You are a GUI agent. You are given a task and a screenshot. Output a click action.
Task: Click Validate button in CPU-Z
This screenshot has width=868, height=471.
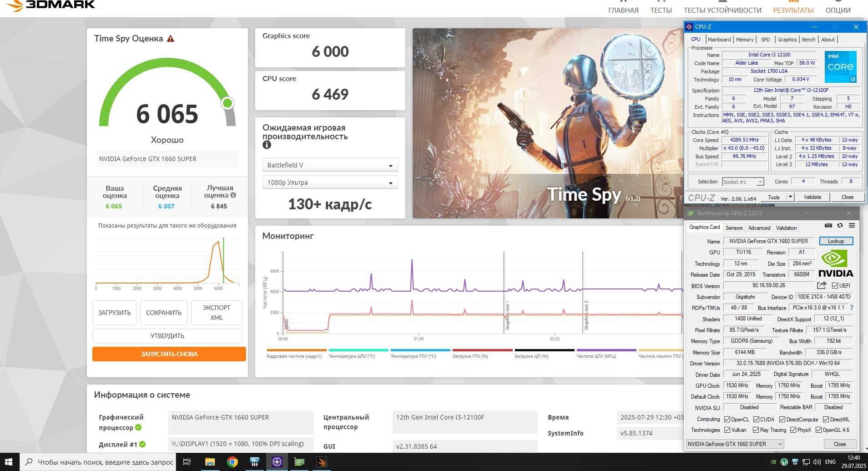[x=812, y=197]
